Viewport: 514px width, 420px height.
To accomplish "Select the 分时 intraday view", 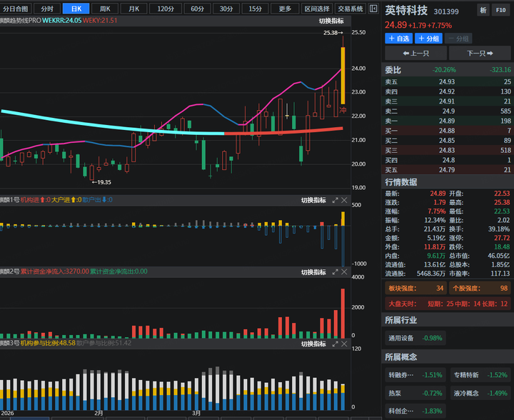I will pos(46,9).
